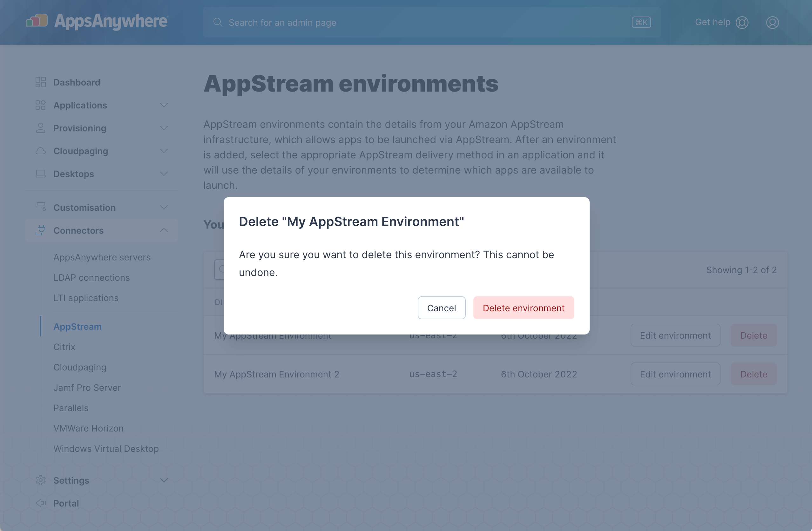Select Jamf Pro Server connector
The height and width of the screenshot is (531, 812).
click(x=87, y=388)
